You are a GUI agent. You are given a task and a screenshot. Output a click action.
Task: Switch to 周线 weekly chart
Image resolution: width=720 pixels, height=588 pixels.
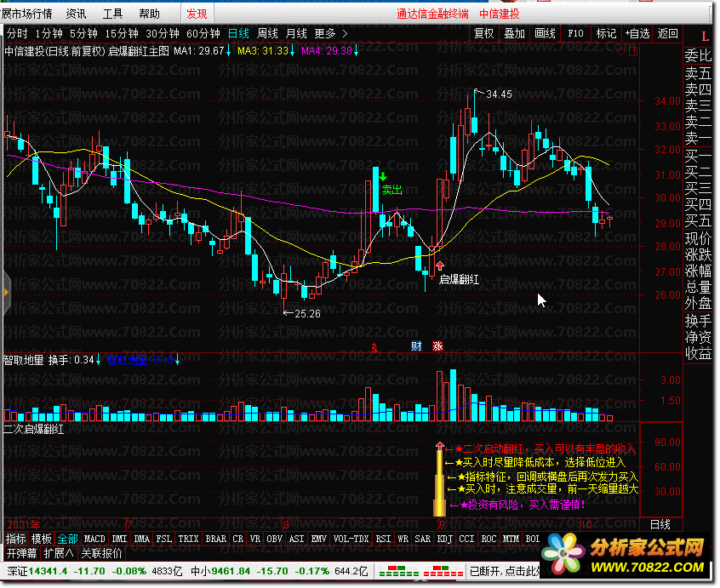268,33
